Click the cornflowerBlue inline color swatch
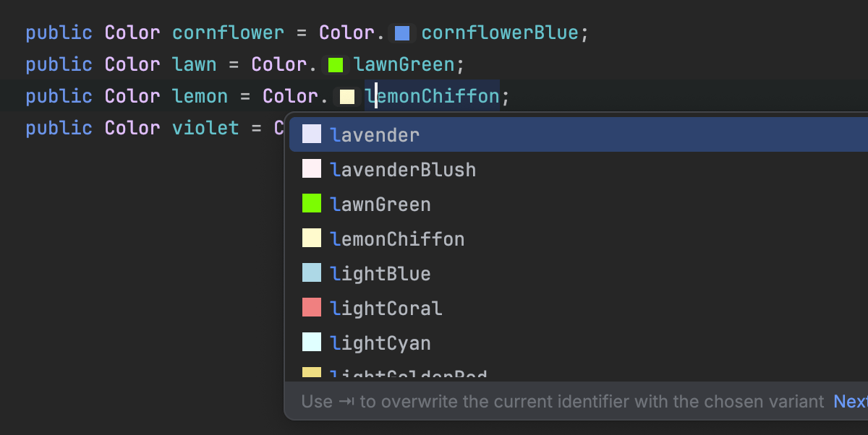The width and height of the screenshot is (868, 435). tap(402, 33)
